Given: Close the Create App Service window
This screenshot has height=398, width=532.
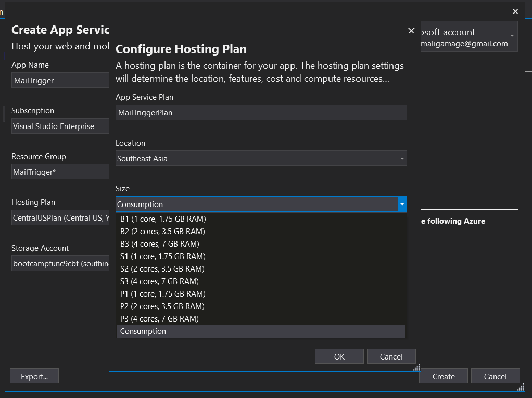Looking at the screenshot, I should pos(515,11).
